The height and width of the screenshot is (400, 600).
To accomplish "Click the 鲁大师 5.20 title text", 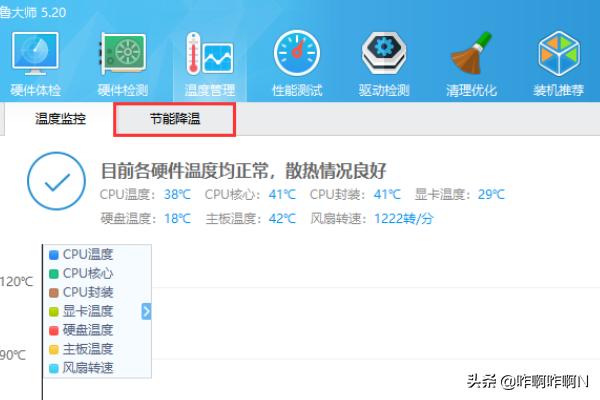I will tap(33, 12).
